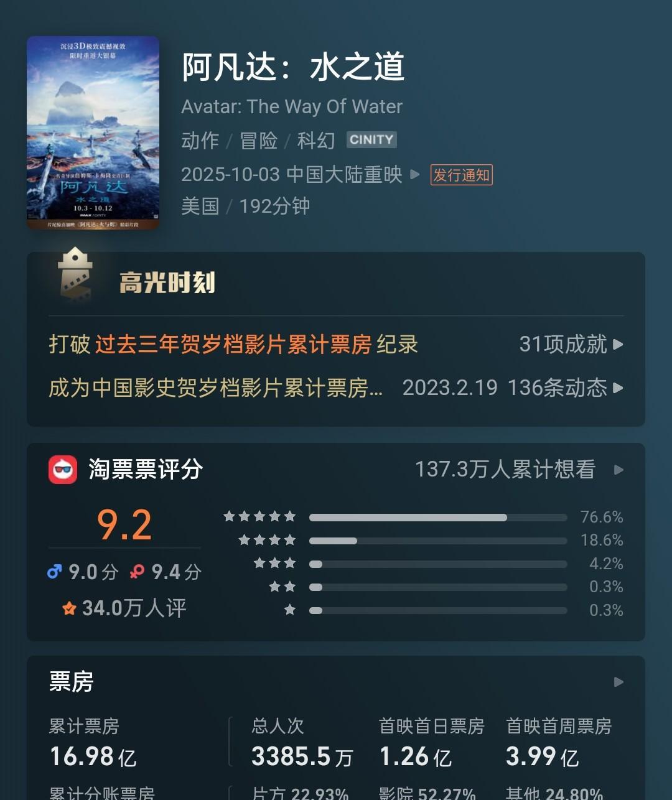Click the CINITY format tag
The height and width of the screenshot is (800, 672).
pyautogui.click(x=371, y=140)
